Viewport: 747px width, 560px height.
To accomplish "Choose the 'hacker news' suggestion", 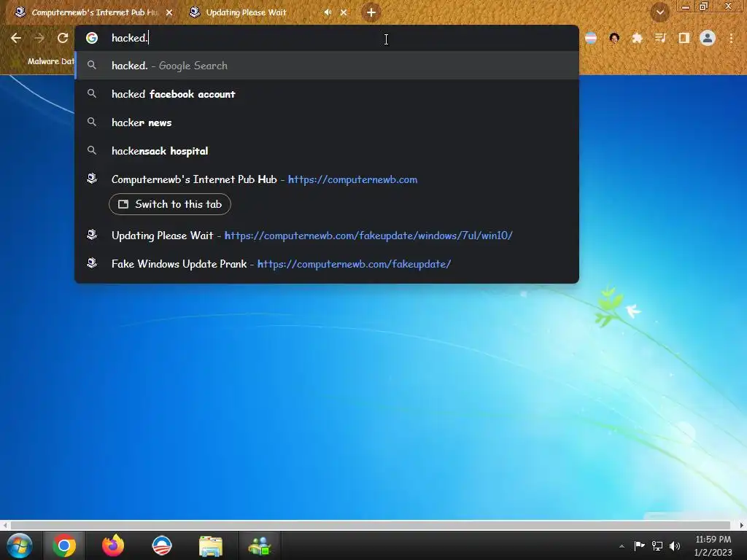I will [x=327, y=122].
